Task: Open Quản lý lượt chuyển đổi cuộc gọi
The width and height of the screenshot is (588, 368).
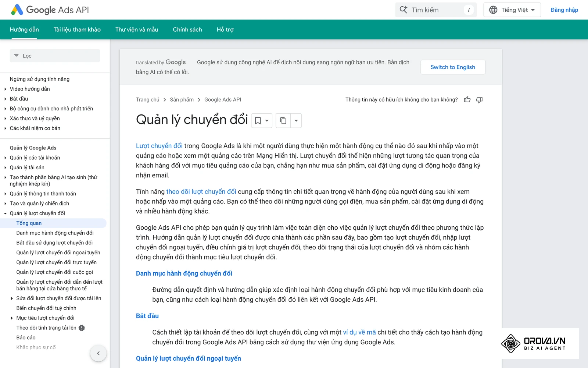Action: [54, 272]
